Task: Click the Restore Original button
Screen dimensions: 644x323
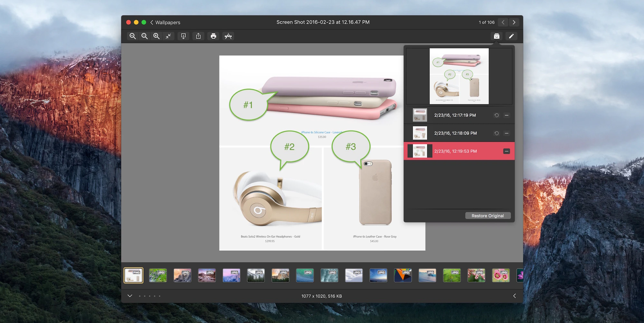Action: coord(488,216)
